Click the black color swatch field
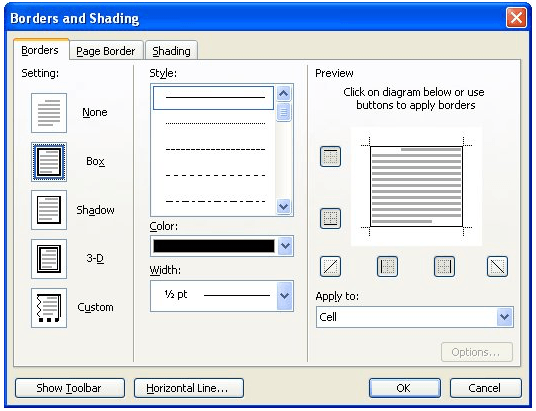Image resolution: width=536 pixels, height=411 pixels. pyautogui.click(x=214, y=246)
